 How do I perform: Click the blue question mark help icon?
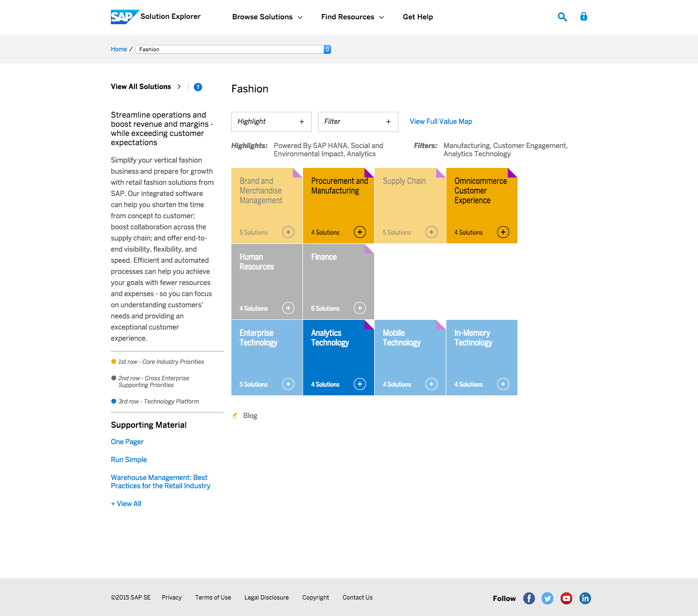198,87
